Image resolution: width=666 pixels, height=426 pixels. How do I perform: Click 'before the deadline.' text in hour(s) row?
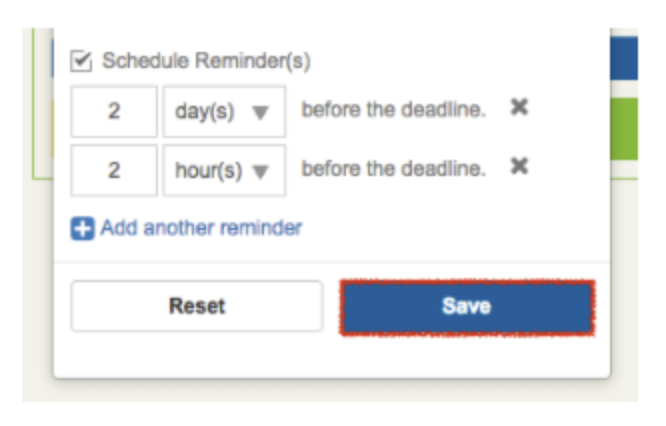(x=393, y=169)
